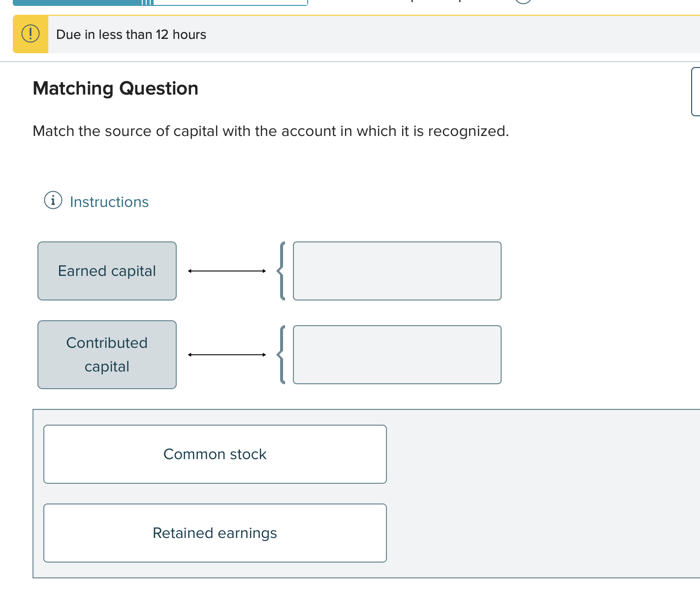Click the yellow exclamation warning icon

coord(31,34)
